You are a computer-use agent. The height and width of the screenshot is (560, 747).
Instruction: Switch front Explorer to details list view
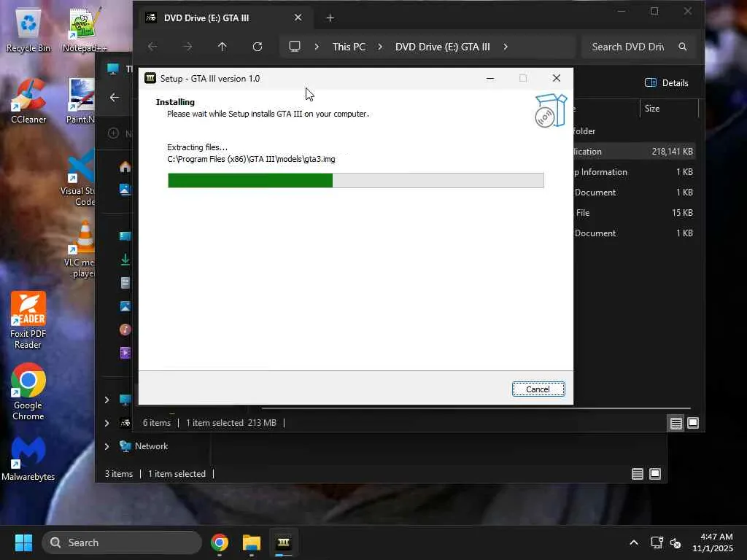click(676, 423)
